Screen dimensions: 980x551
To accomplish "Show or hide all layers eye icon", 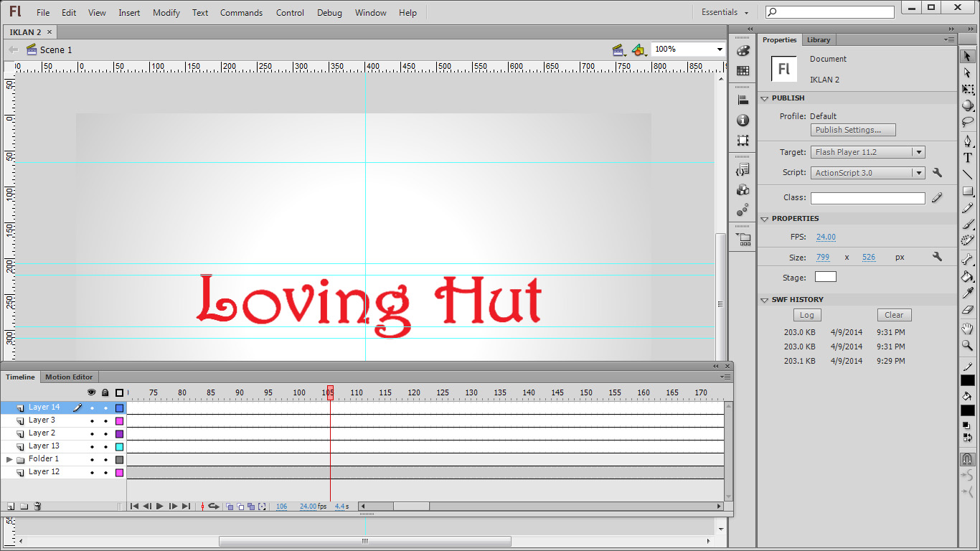I will tap(91, 392).
